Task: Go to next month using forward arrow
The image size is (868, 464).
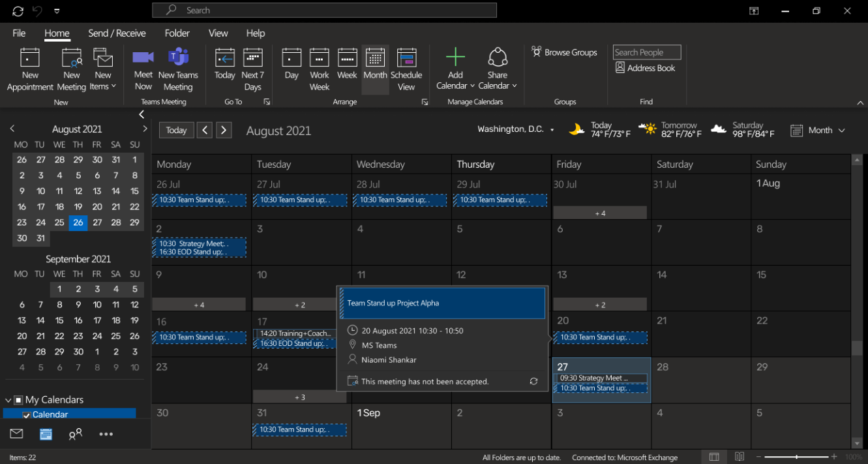Action: pos(224,130)
